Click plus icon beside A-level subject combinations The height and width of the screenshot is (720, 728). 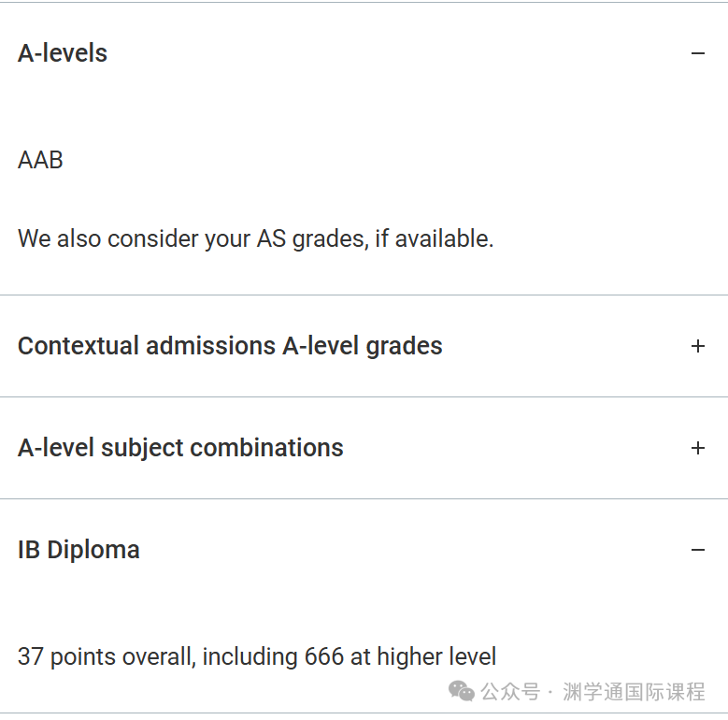click(x=697, y=448)
